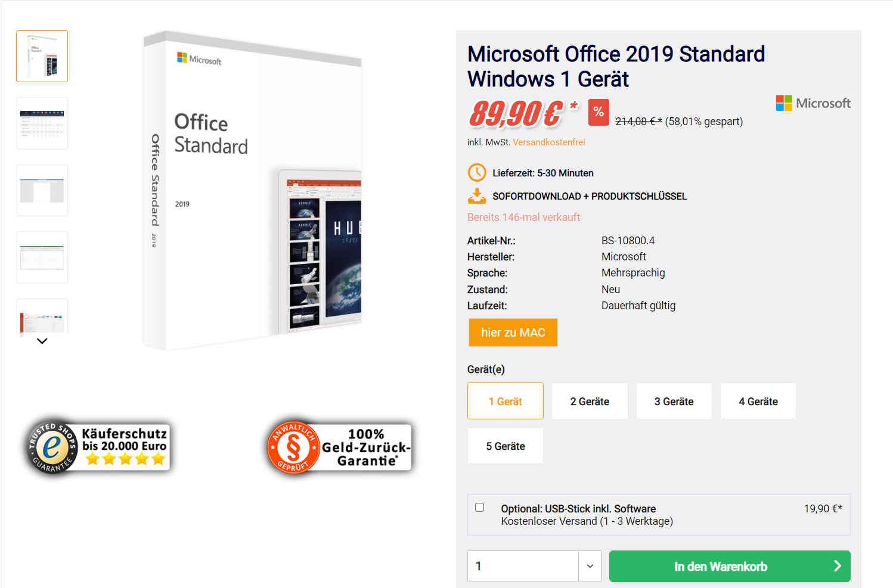Choose the 3 Geräte option
This screenshot has height=588, width=893.
click(674, 401)
